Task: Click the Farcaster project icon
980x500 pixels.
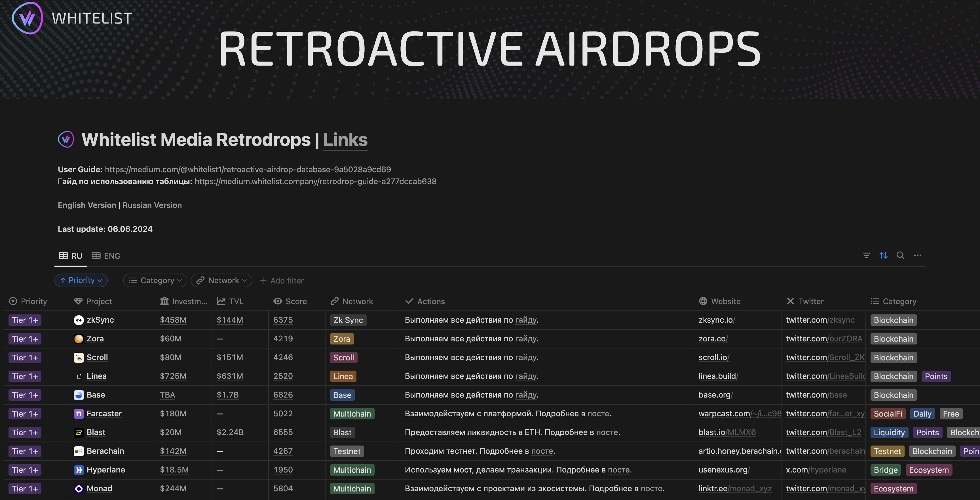Action: (x=78, y=414)
